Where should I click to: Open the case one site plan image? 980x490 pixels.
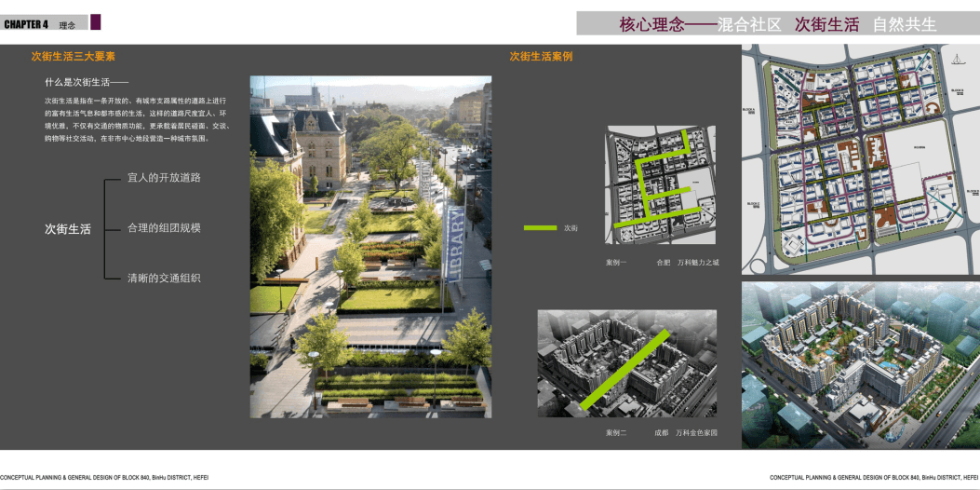661,185
